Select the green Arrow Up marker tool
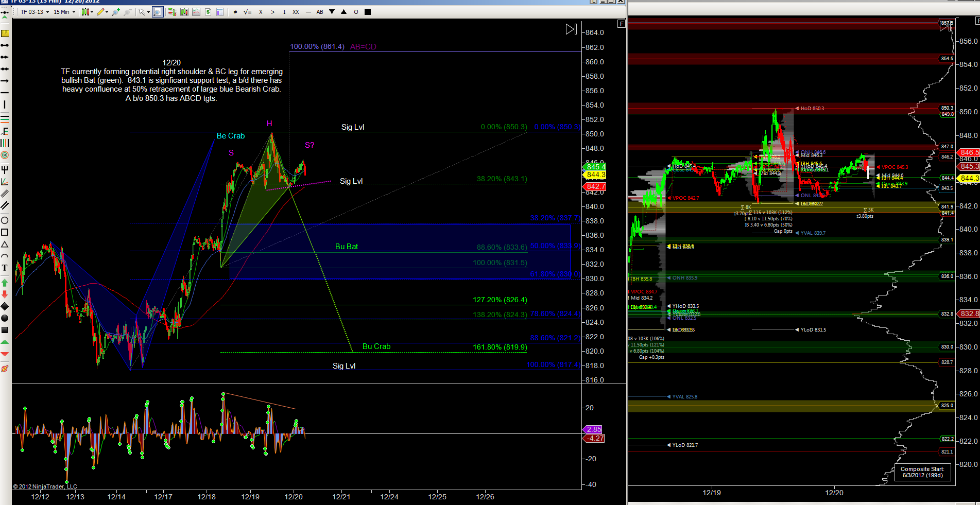This screenshot has width=980, height=505. coord(5,283)
